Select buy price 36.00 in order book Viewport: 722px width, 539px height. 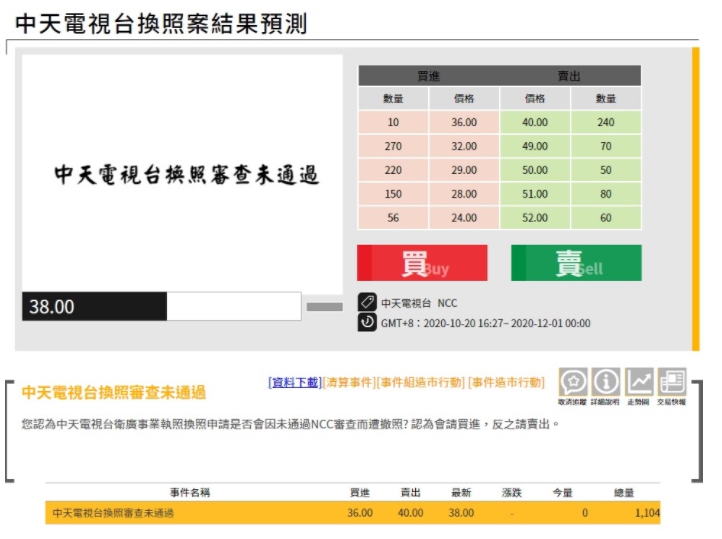click(464, 122)
